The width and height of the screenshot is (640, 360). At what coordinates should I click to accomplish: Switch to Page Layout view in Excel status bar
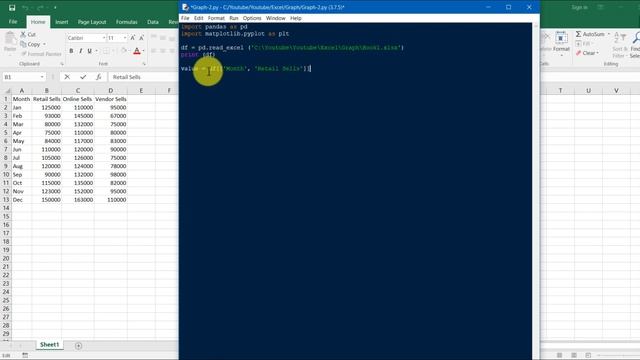(x=574, y=356)
